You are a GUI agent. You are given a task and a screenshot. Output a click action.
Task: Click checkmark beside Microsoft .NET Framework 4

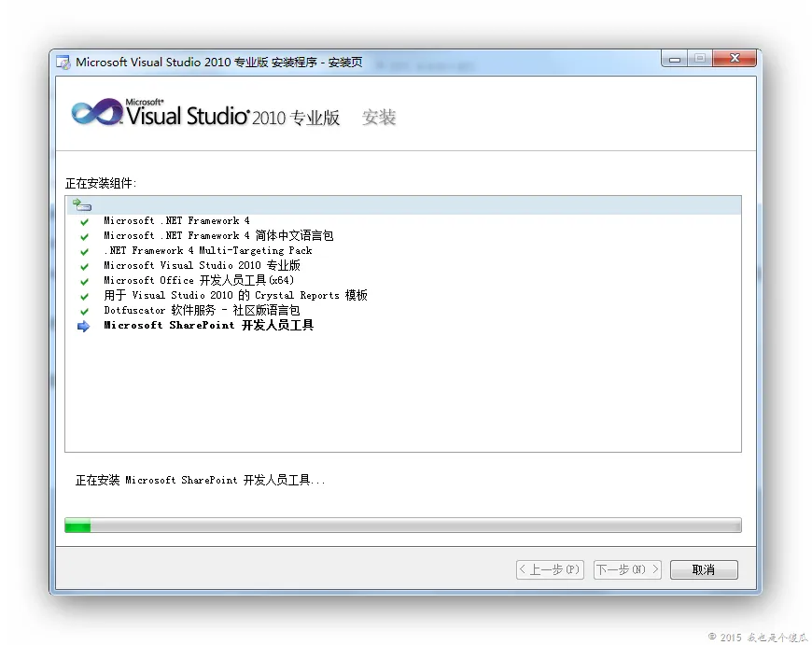(x=84, y=222)
